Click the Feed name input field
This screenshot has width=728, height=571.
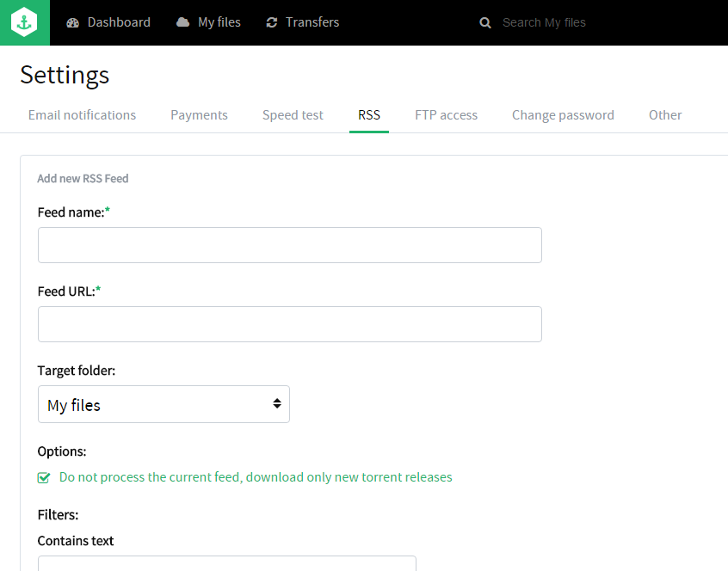[289, 245]
